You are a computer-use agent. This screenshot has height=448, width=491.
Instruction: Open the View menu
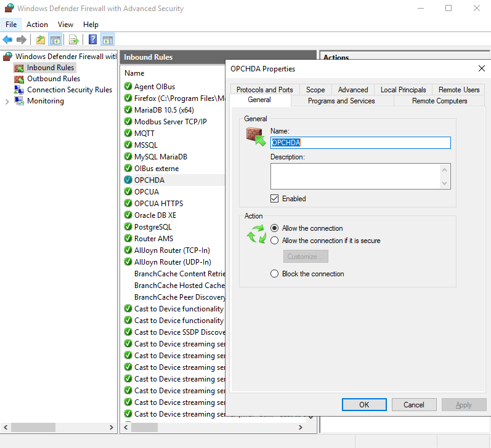tap(65, 25)
